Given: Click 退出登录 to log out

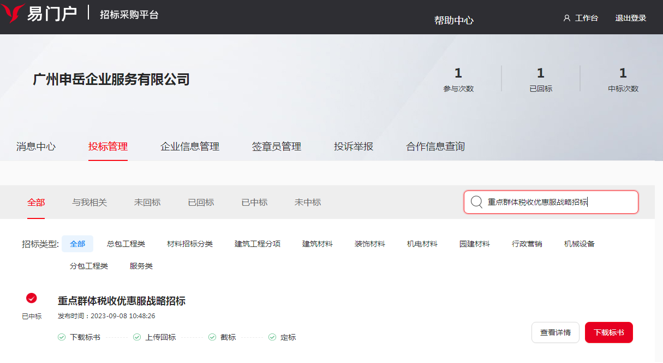Looking at the screenshot, I should (630, 18).
